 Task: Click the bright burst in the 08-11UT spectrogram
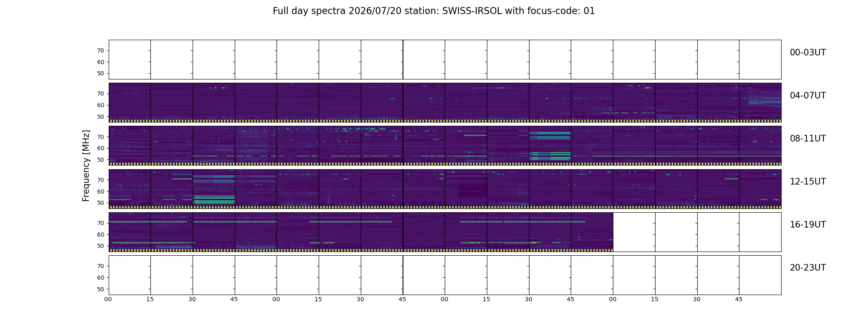pos(550,146)
